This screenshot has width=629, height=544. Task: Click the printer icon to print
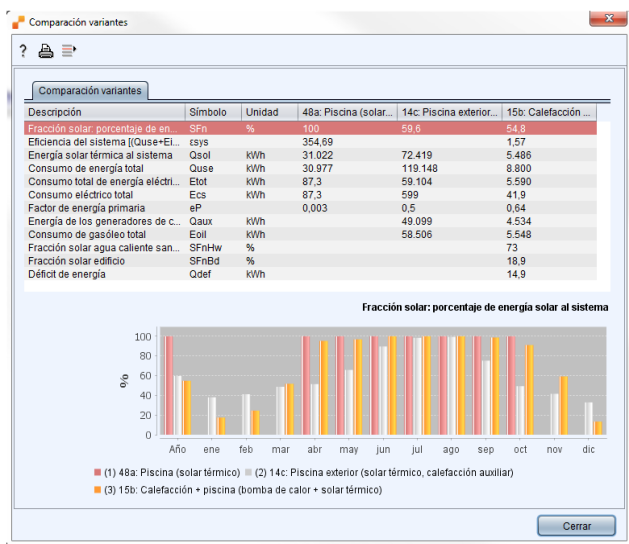tap(45, 50)
